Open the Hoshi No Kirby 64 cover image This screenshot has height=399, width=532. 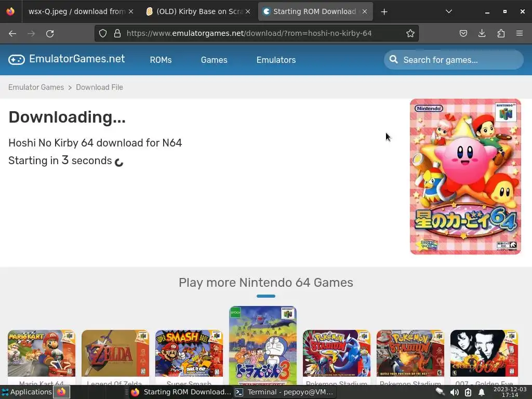(x=465, y=177)
